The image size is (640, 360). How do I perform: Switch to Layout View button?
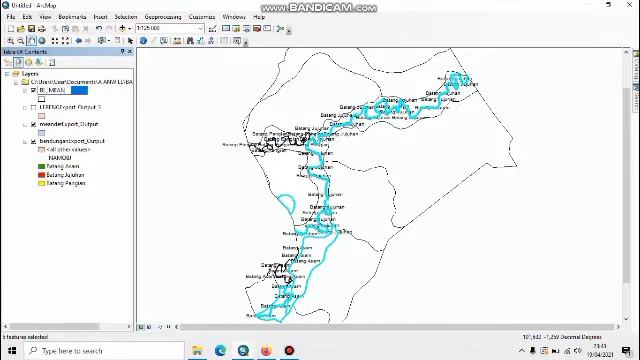(x=149, y=327)
